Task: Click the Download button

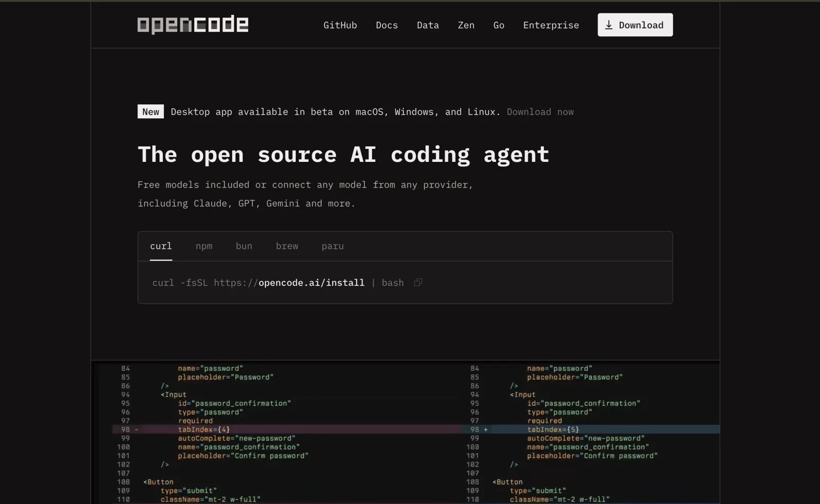Action: (635, 25)
